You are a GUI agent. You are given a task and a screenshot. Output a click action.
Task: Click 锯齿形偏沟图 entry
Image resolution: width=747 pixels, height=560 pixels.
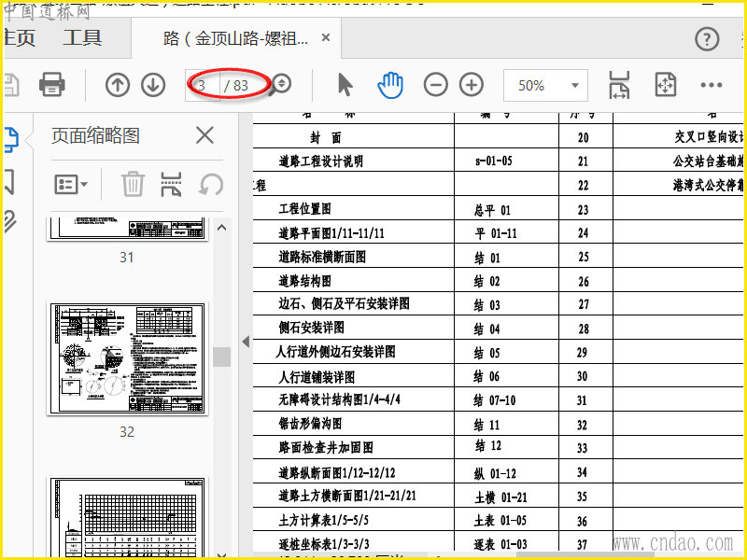point(310,424)
